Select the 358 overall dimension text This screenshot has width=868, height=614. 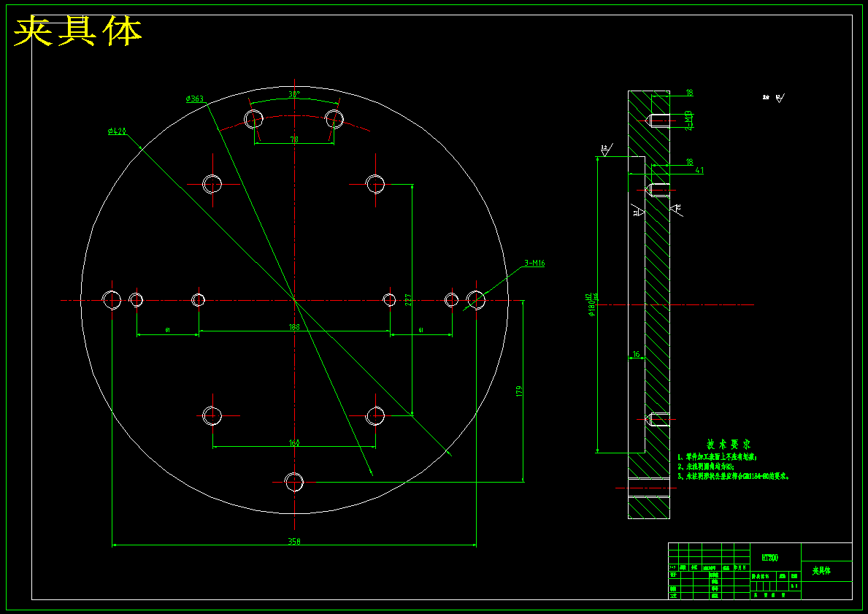(294, 542)
